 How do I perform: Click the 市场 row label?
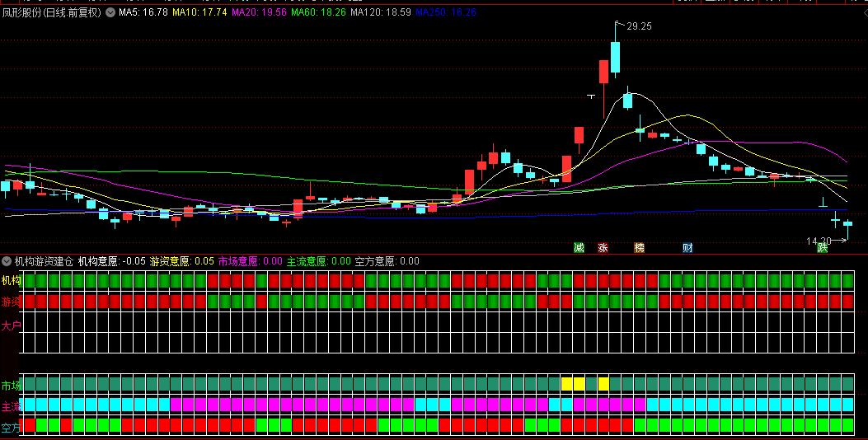[11, 386]
